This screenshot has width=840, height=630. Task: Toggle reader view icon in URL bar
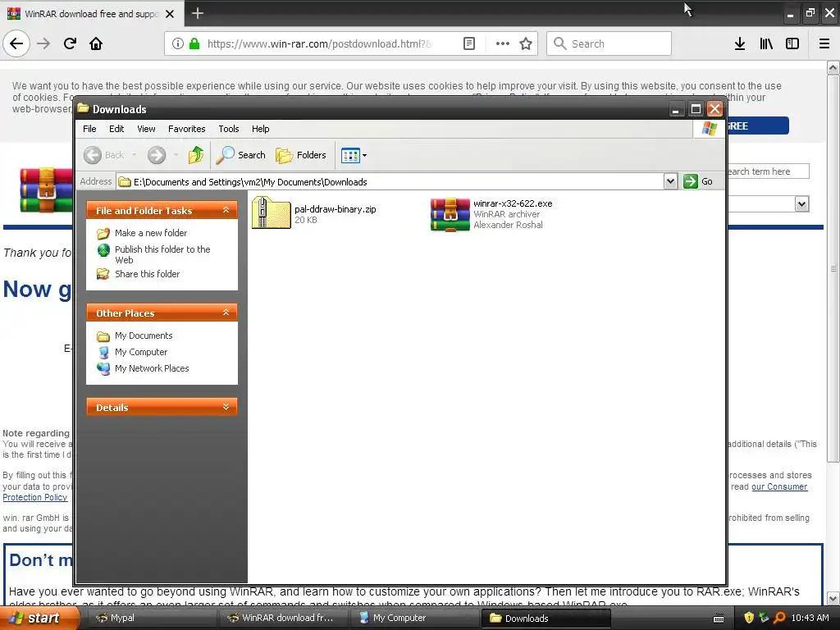(x=468, y=43)
